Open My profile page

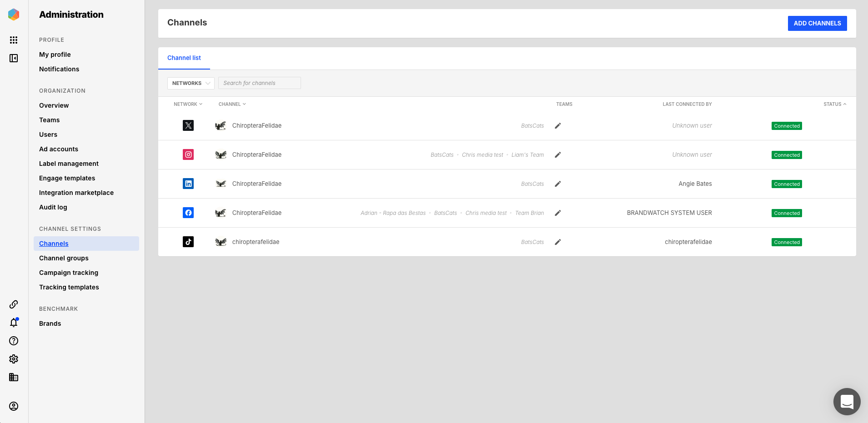point(55,55)
